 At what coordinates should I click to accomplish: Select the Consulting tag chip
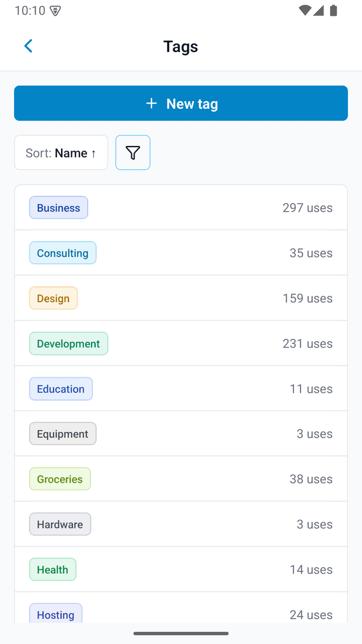(63, 252)
